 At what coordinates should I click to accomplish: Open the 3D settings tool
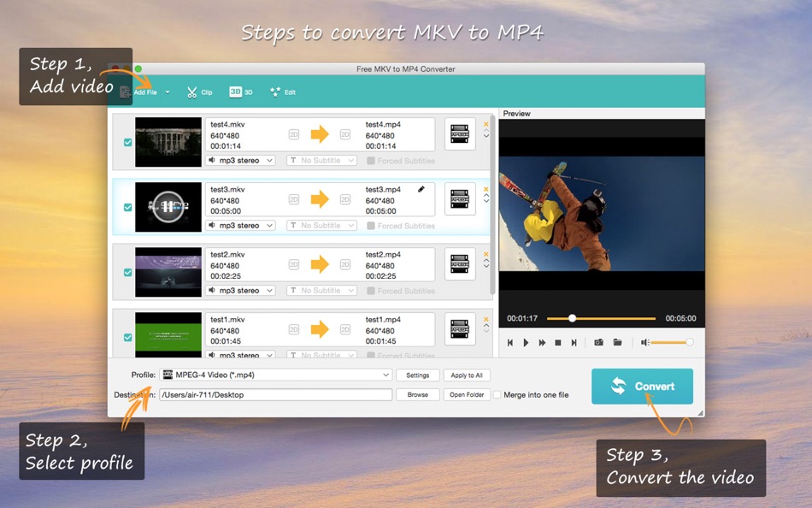click(241, 92)
